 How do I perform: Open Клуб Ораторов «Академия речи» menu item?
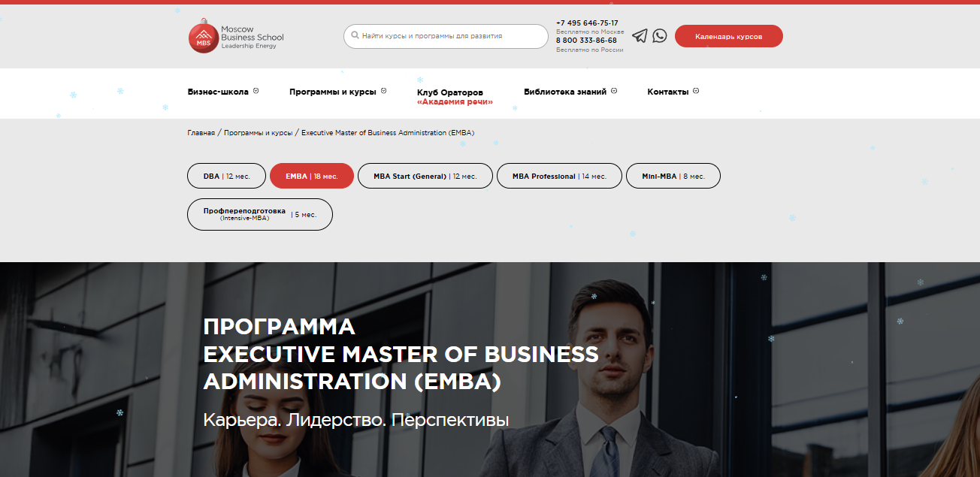pyautogui.click(x=455, y=97)
